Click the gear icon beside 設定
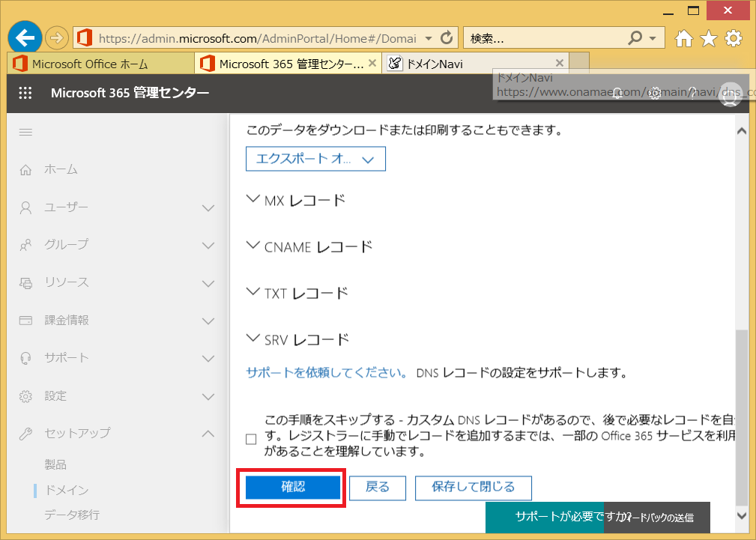756x540 pixels. pyautogui.click(x=25, y=396)
